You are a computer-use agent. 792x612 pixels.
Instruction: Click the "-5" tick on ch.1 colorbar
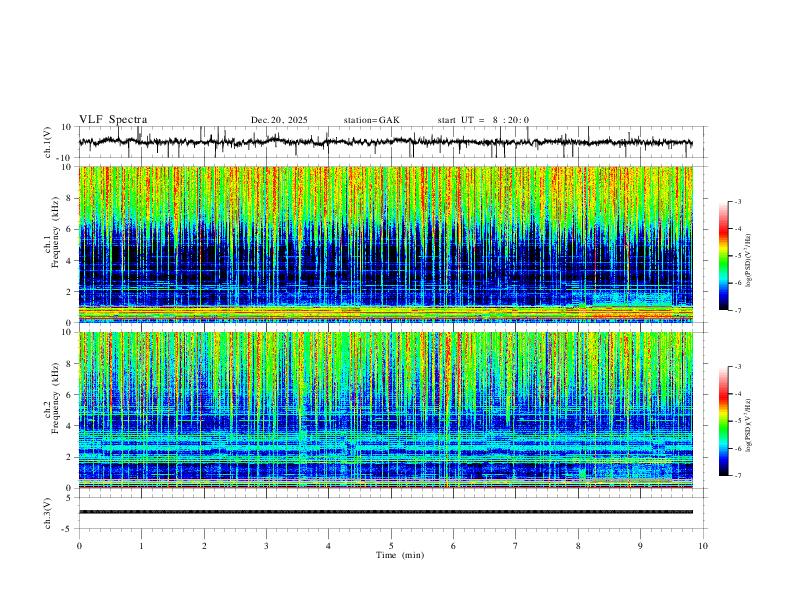coord(737,256)
